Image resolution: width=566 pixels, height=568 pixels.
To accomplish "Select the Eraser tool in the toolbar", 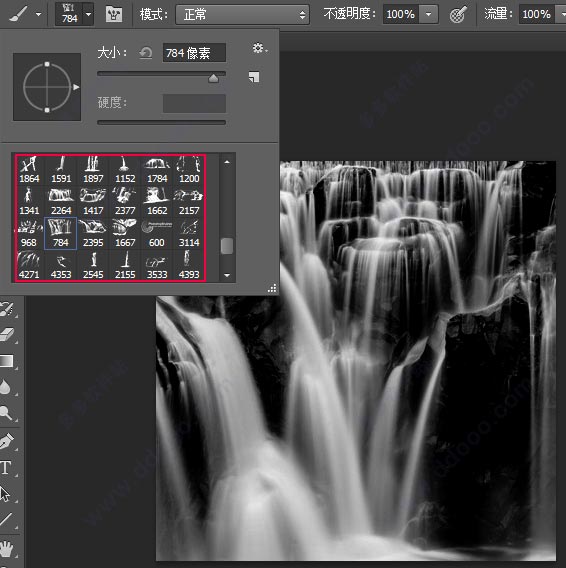I will pos(7,335).
